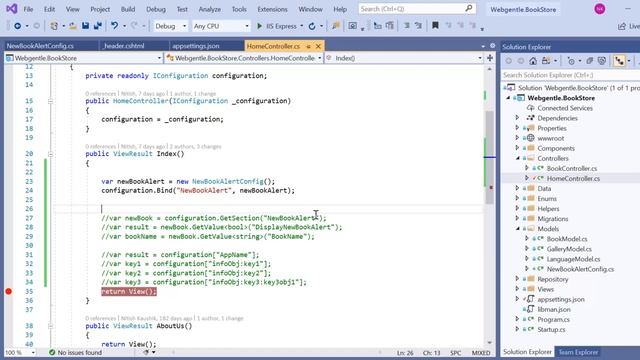Select appsettings.json in Solution Explorer
Viewport: 640px width, 360px height.
561,299
